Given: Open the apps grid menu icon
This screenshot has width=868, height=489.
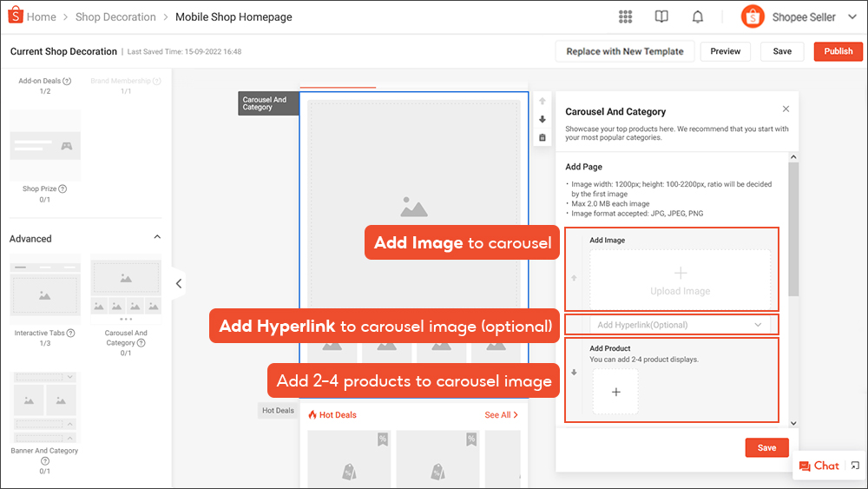Looking at the screenshot, I should [x=625, y=17].
